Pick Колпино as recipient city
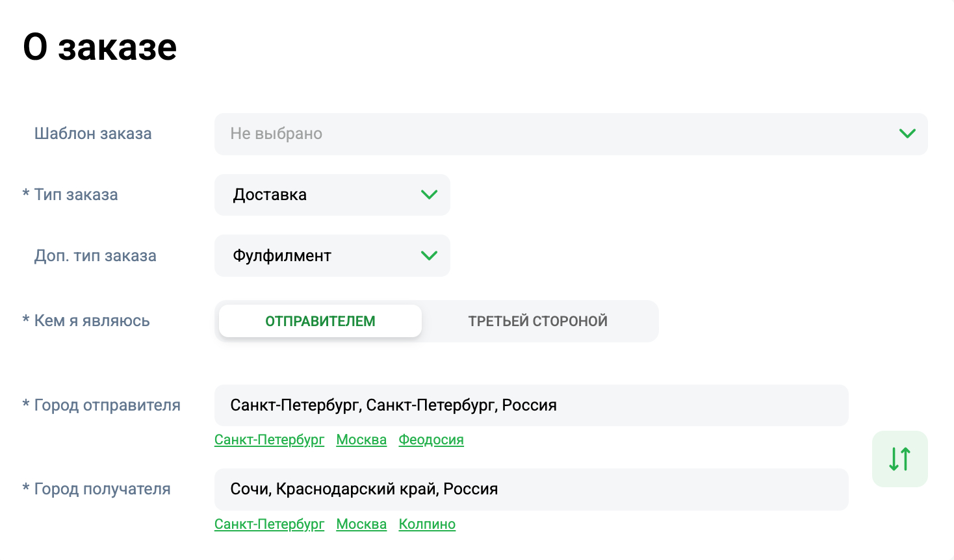This screenshot has width=954, height=560. [x=427, y=524]
